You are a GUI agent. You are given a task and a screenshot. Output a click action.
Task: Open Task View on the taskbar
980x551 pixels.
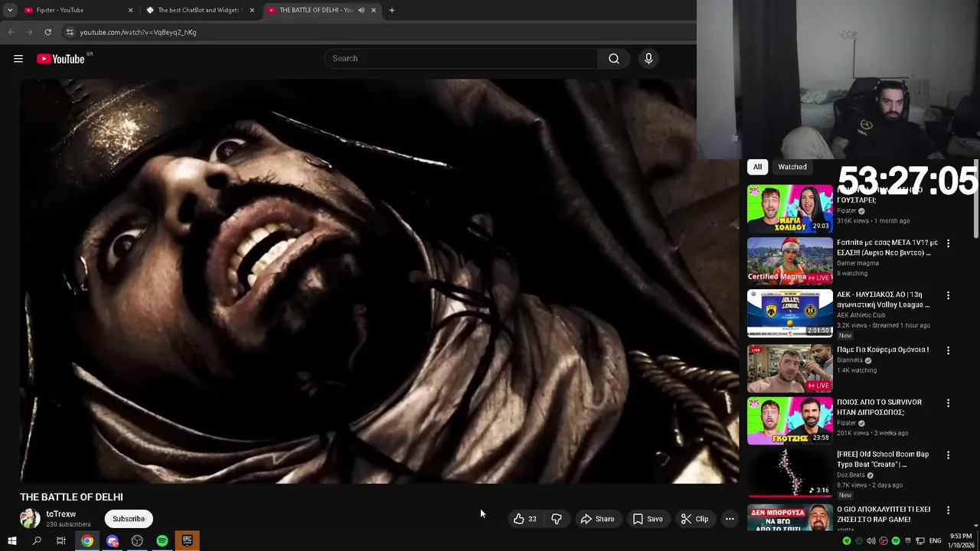pyautogui.click(x=61, y=541)
